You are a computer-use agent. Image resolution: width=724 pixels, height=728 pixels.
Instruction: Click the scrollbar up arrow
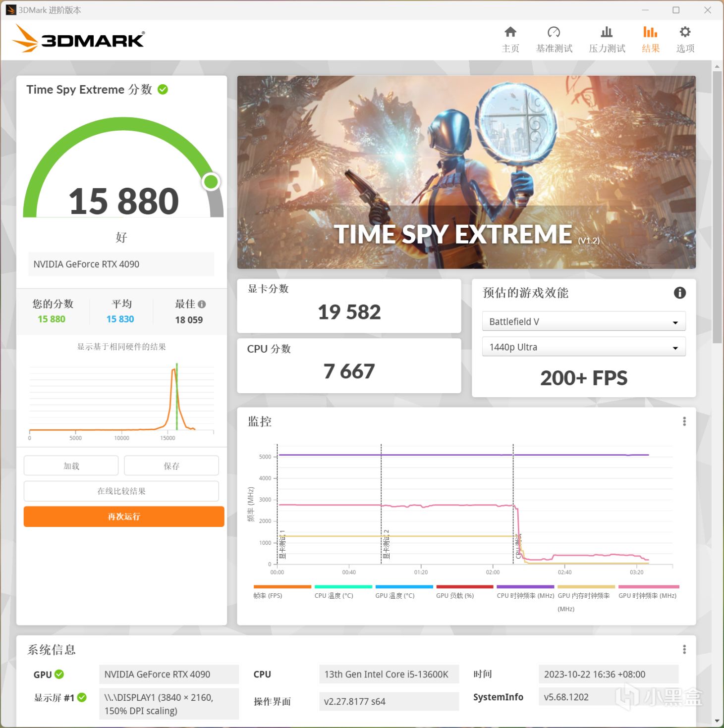pyautogui.click(x=717, y=66)
